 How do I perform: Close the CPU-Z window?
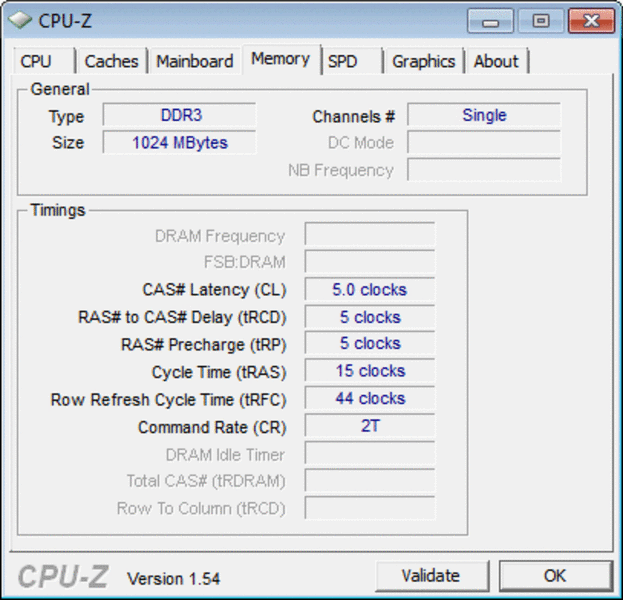click(x=592, y=21)
